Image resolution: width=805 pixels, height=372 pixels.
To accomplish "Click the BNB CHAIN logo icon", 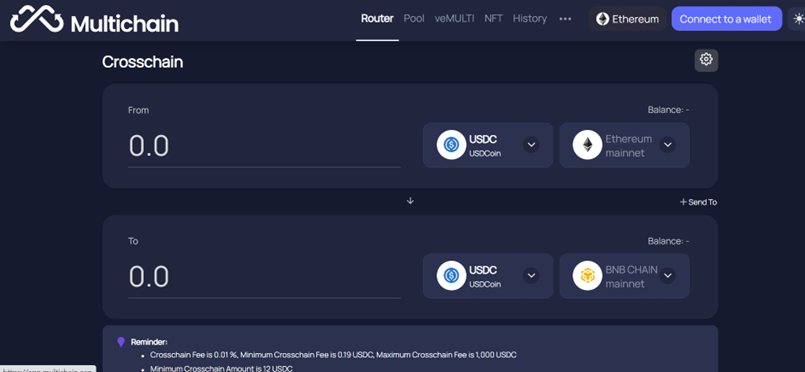I will coord(587,276).
